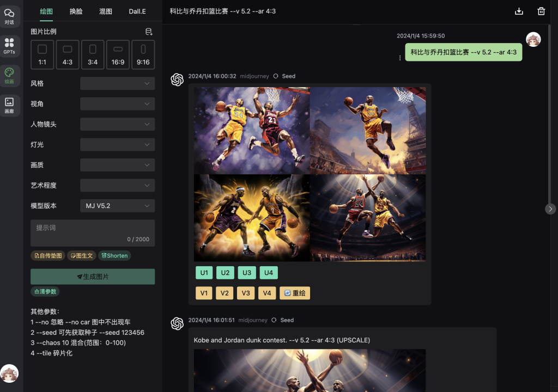
Task: Open the 模型版本 MJ V5.2 dropdown
Action: (117, 205)
